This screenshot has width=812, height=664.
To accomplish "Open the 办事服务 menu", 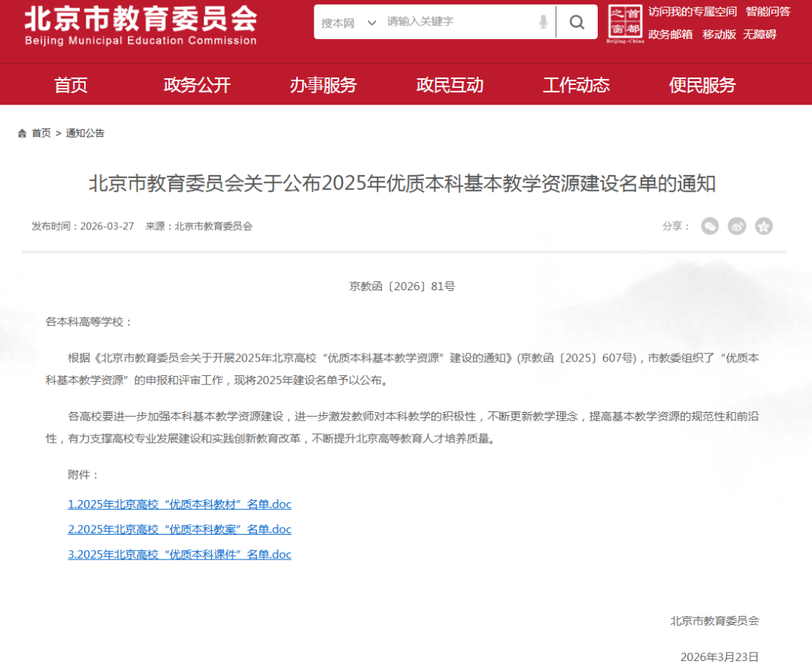I will coord(323,86).
